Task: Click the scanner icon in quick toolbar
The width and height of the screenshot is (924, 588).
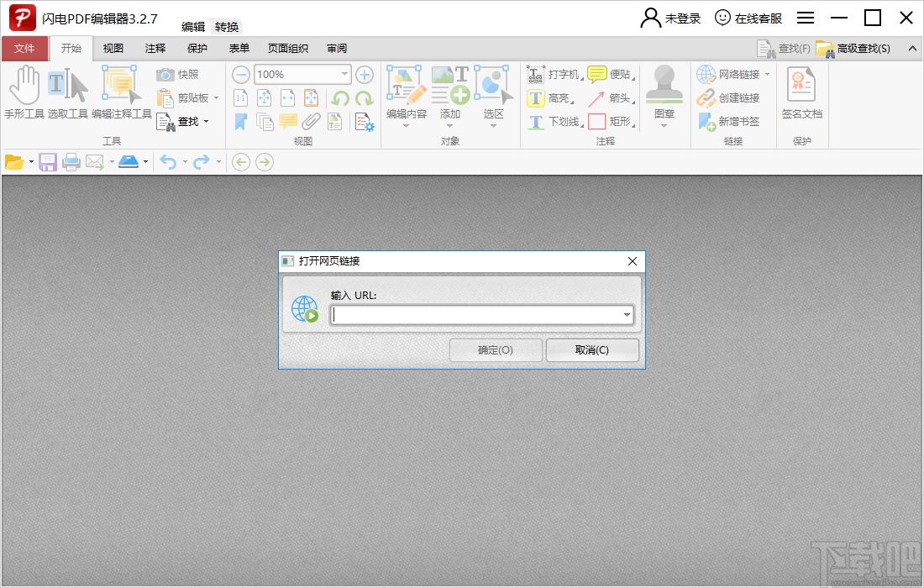Action: pos(129,162)
